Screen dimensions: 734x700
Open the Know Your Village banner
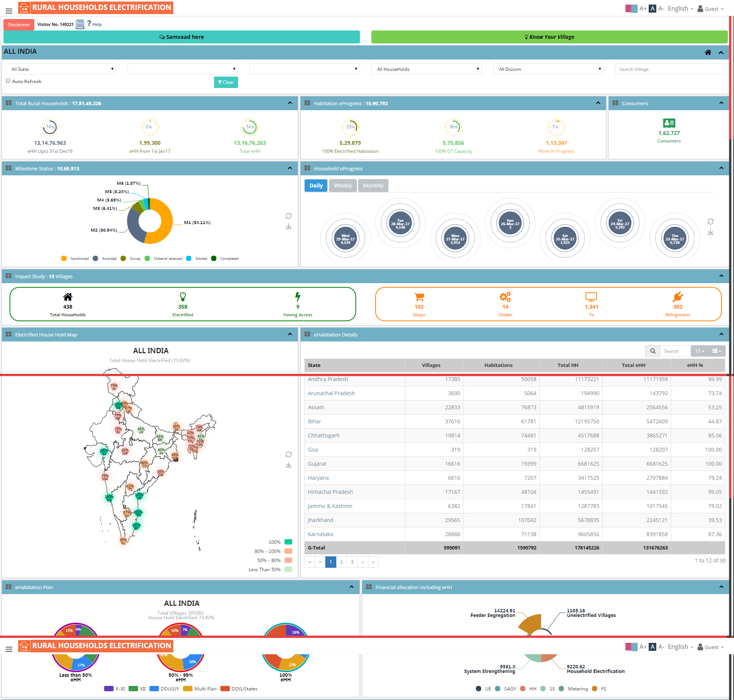coord(549,37)
